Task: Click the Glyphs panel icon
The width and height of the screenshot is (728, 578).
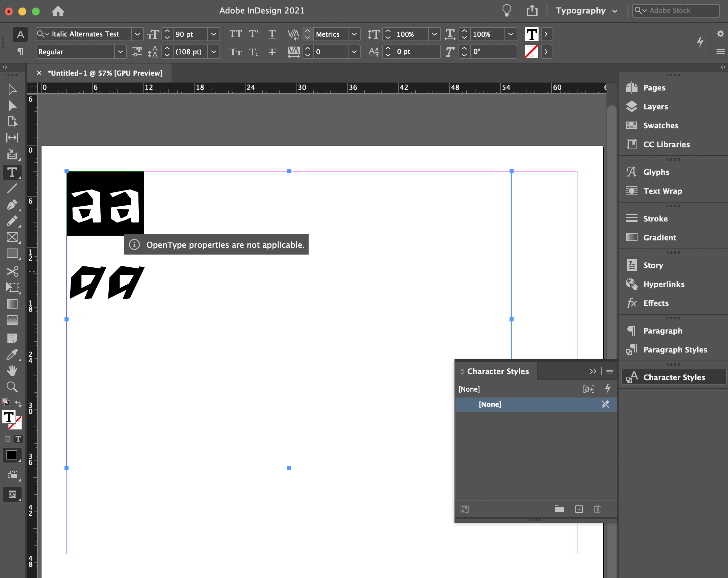Action: 631,172
